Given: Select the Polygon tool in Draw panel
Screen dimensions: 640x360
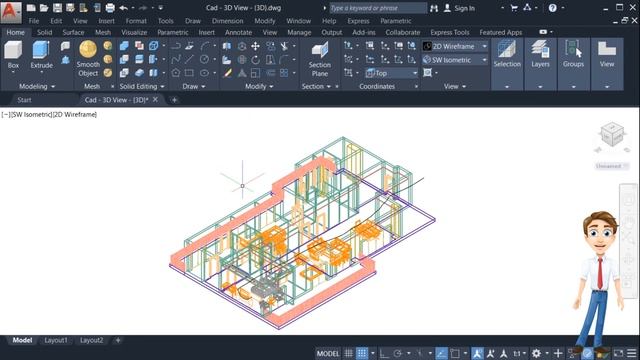Looking at the screenshot, I should pyautogui.click(x=176, y=73).
